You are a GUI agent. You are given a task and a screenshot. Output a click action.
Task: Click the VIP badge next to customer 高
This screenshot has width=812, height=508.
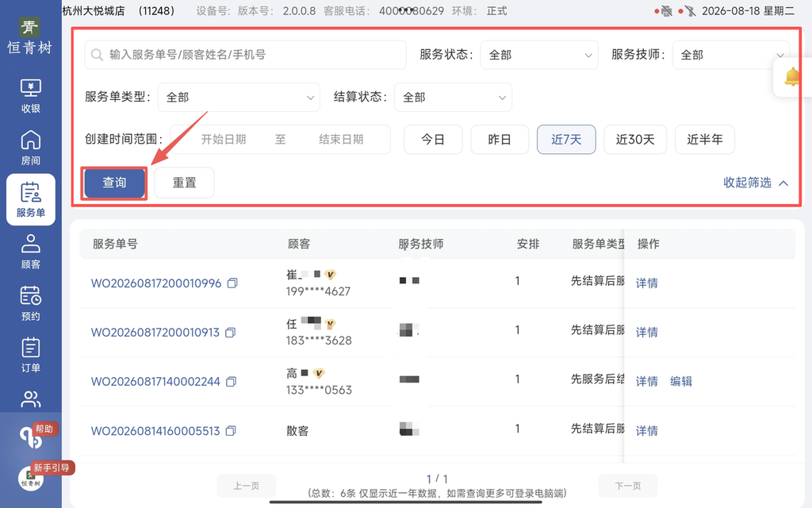tap(319, 373)
